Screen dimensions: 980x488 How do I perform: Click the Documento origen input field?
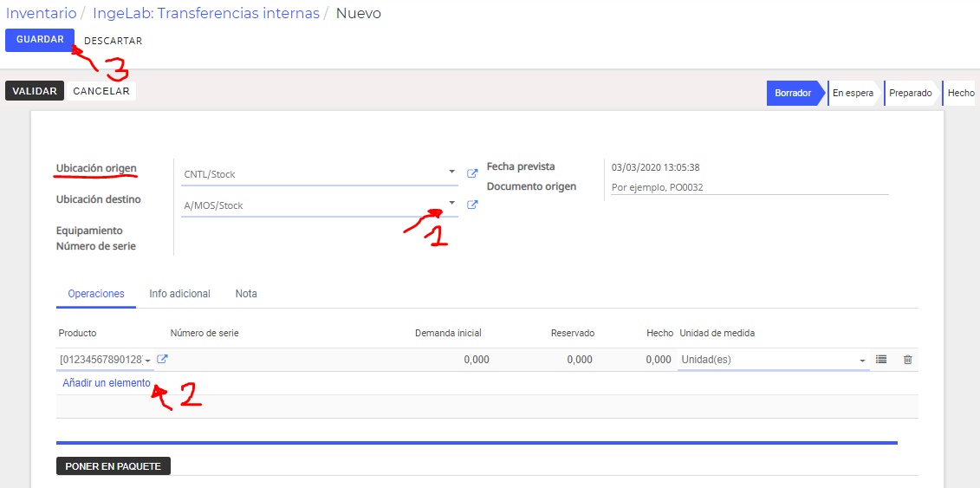(x=750, y=187)
